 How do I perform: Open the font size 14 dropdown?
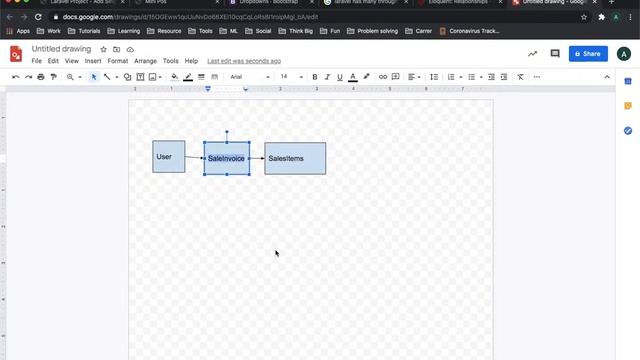tap(291, 77)
